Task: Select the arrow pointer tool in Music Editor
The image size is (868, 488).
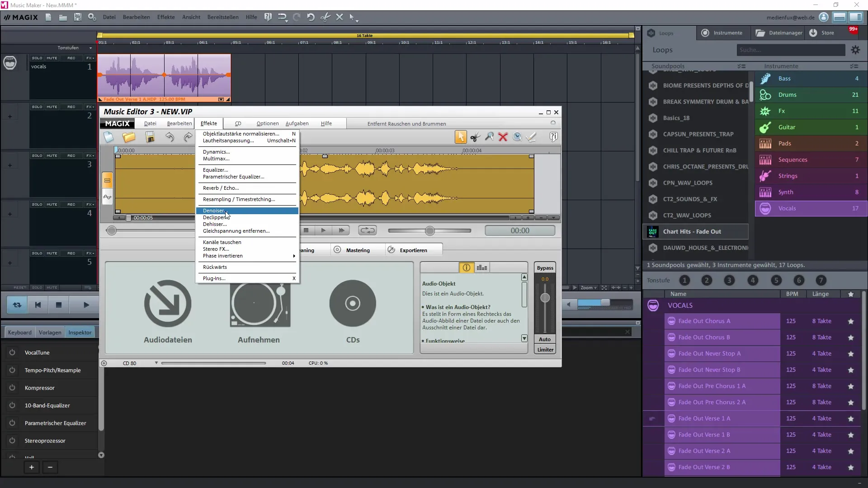Action: click(461, 137)
